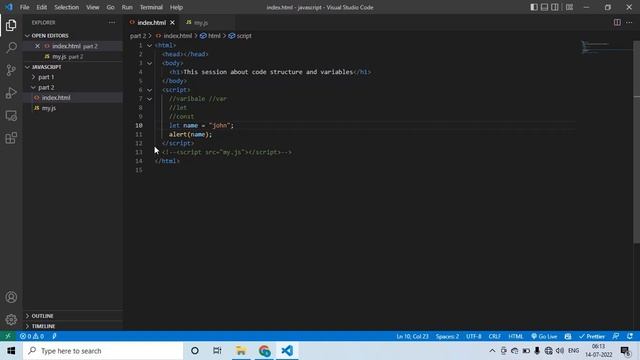Open the Terminal menu
This screenshot has width=640, height=360.
coord(151,7)
